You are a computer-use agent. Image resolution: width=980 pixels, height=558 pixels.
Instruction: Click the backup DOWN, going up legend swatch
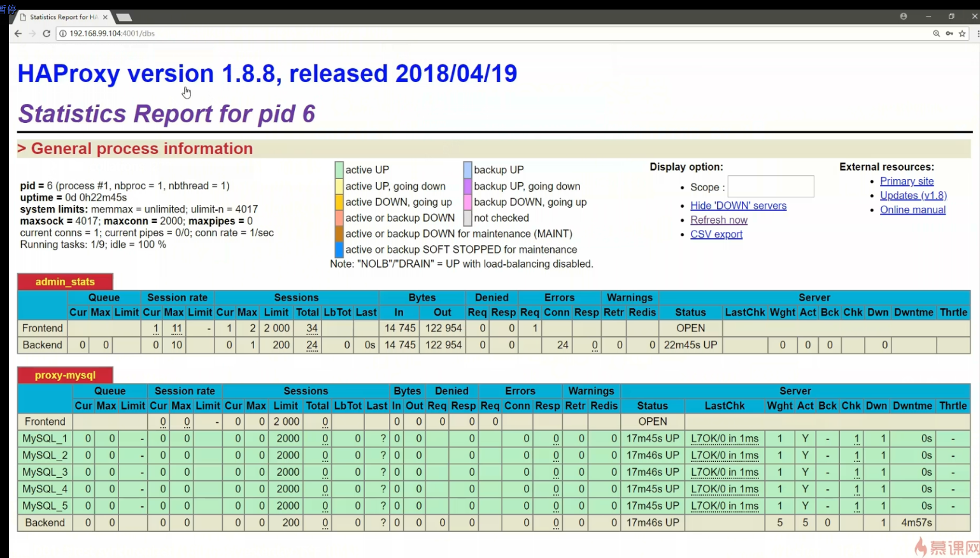tap(467, 202)
